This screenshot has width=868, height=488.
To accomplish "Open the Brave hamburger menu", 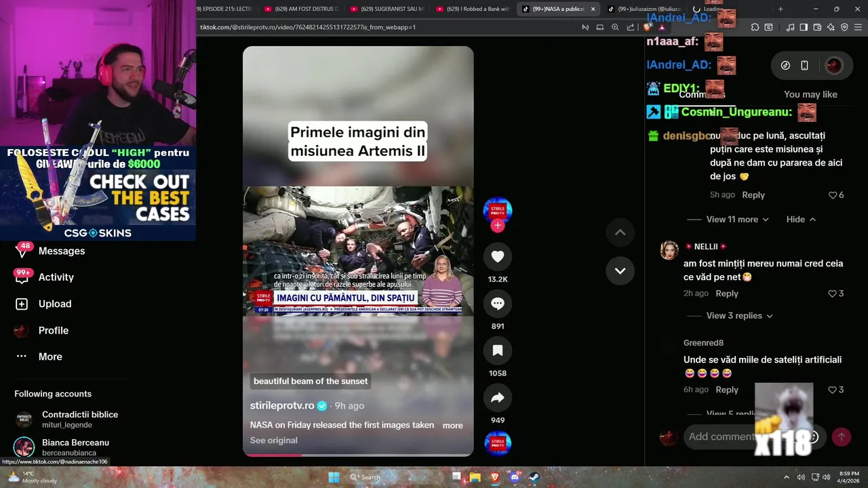I will point(858,27).
